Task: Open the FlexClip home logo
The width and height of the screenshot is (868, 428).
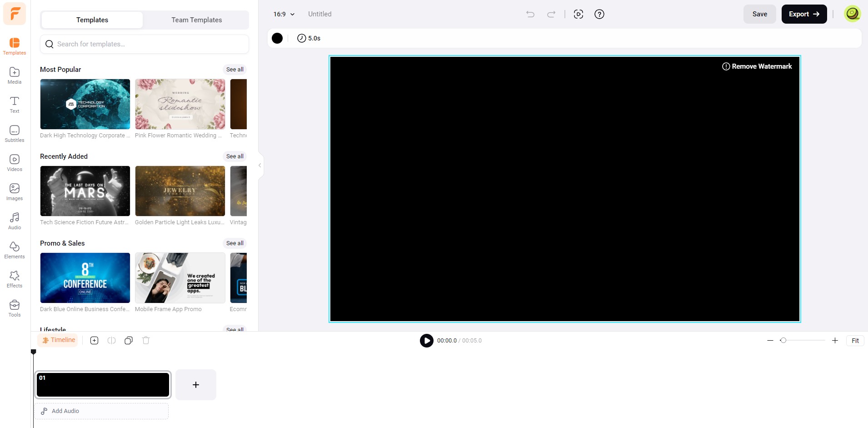Action: point(15,14)
